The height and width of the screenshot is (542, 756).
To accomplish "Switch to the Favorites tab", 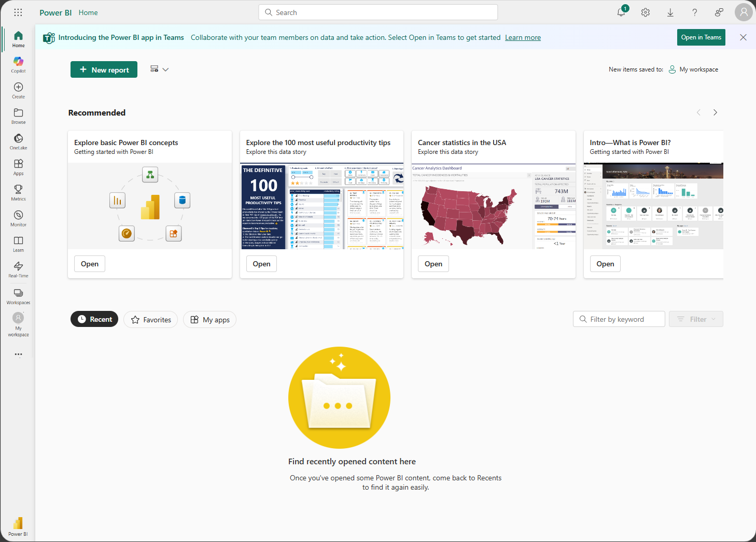I will (x=150, y=320).
